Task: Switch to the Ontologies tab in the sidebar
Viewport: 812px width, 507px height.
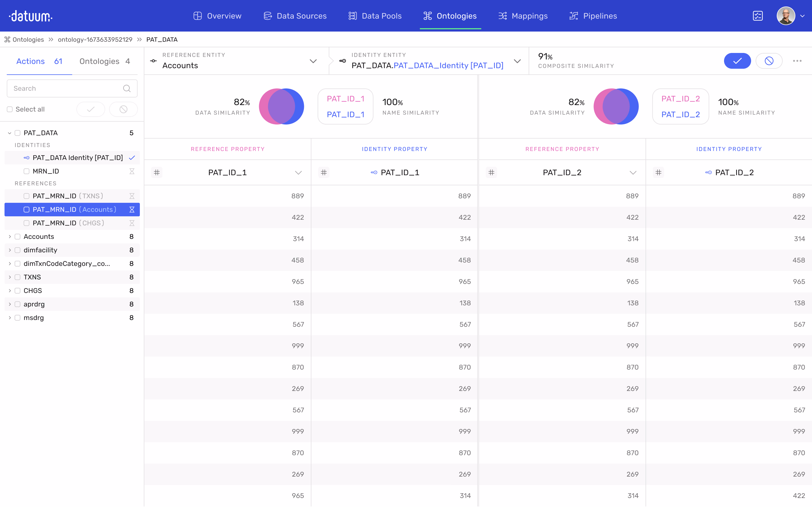Action: click(99, 61)
